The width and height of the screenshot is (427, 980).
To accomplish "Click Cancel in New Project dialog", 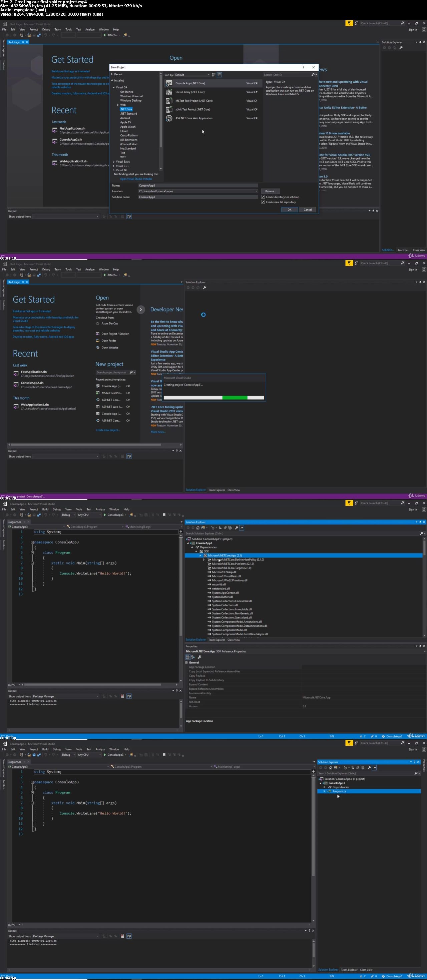I will (308, 210).
